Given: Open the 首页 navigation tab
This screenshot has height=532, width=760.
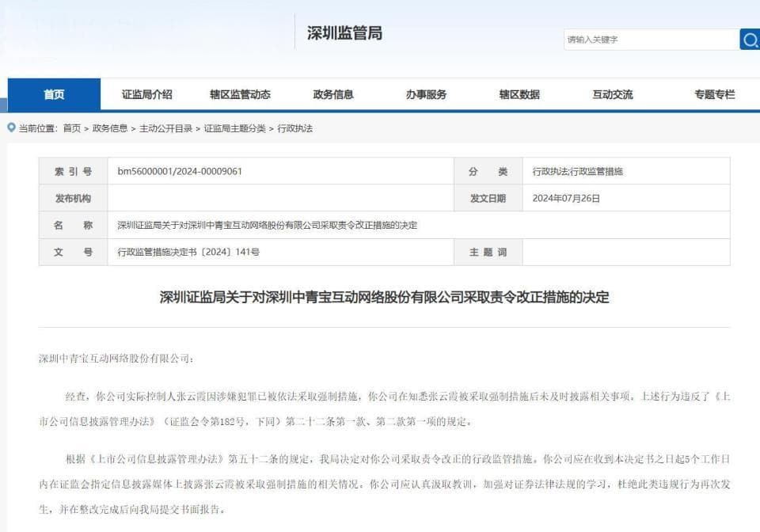Looking at the screenshot, I should point(54,94).
